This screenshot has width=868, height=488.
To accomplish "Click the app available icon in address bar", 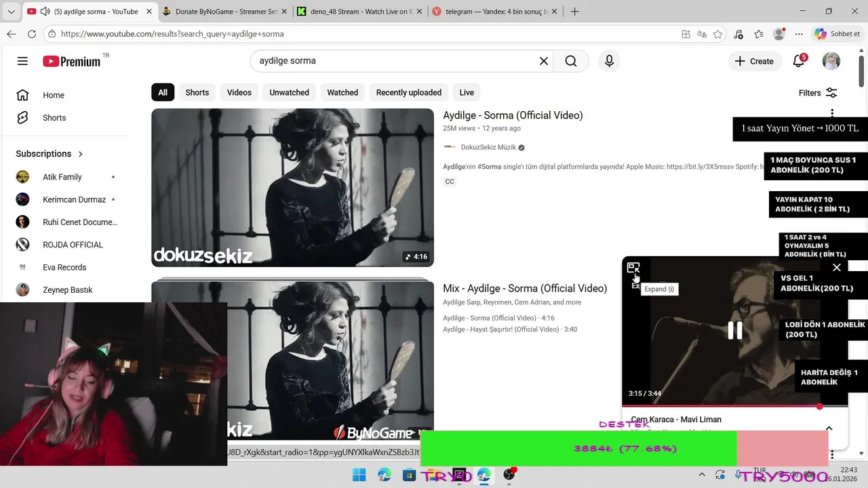I will point(686,34).
